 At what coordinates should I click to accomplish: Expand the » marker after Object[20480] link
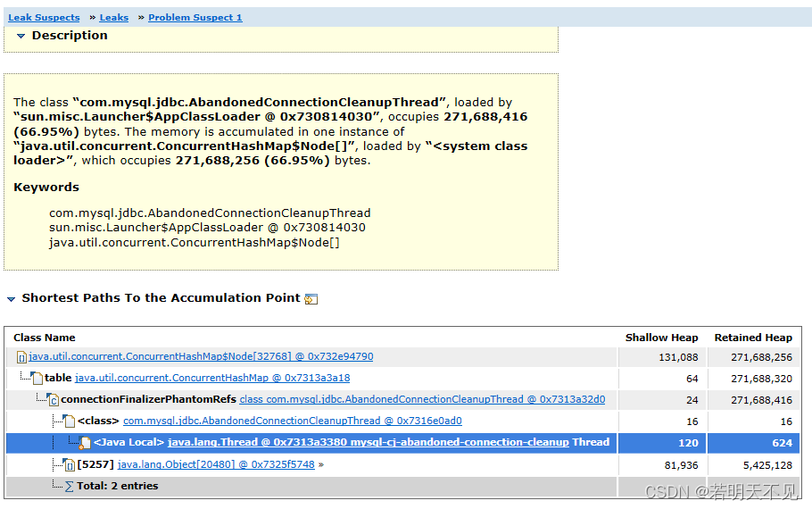point(321,465)
